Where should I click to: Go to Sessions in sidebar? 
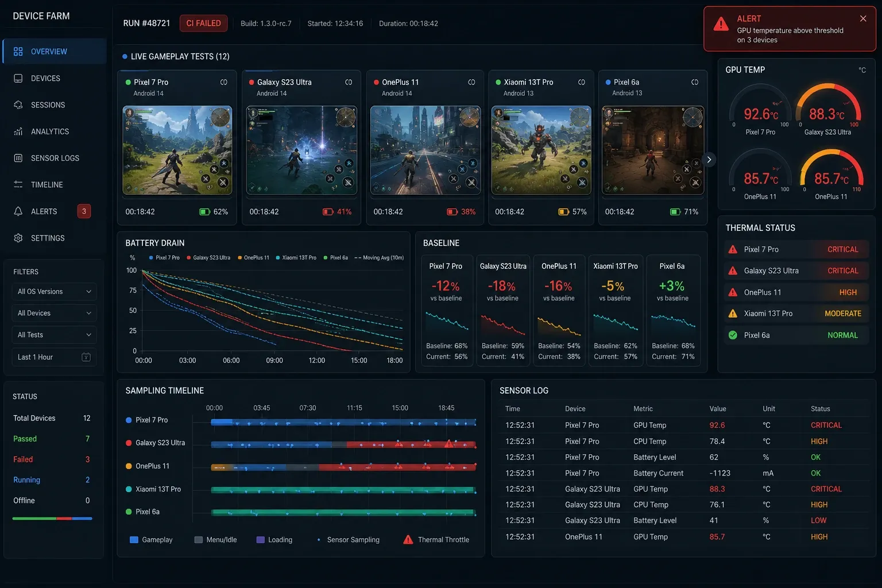coord(55,105)
